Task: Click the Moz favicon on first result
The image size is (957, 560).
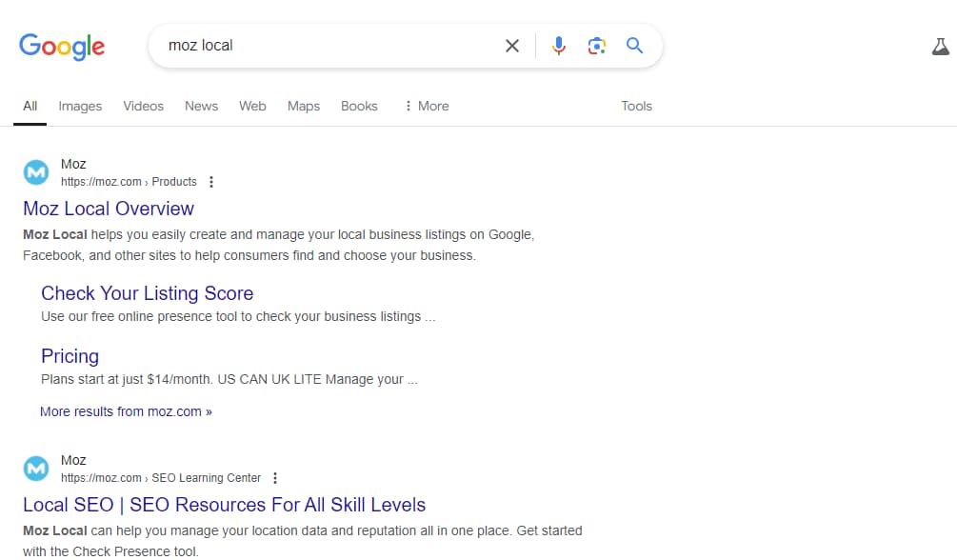Action: 36,172
